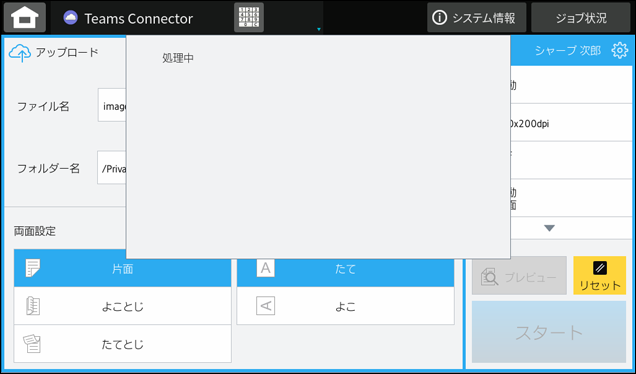The image size is (636, 374).
Task: Open システム情報 system information
Action: (x=477, y=17)
